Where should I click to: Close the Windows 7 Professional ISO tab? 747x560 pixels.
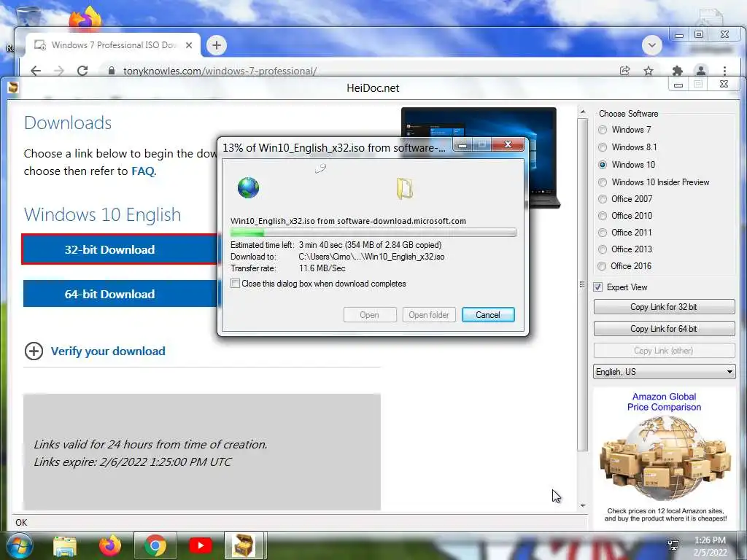(x=189, y=45)
